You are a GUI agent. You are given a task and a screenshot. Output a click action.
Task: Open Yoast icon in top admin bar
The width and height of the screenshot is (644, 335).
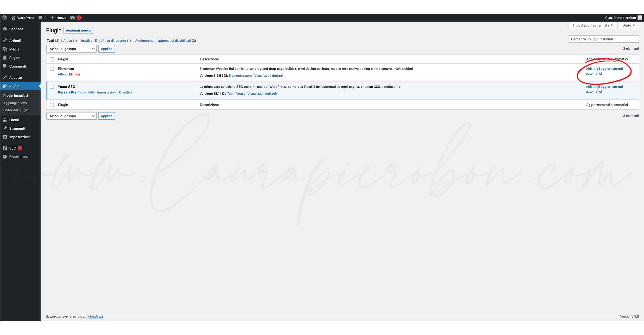[73, 18]
